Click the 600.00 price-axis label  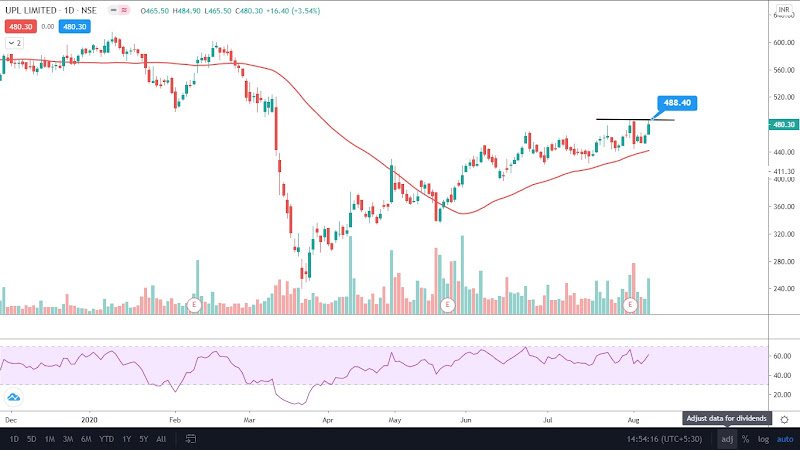784,42
